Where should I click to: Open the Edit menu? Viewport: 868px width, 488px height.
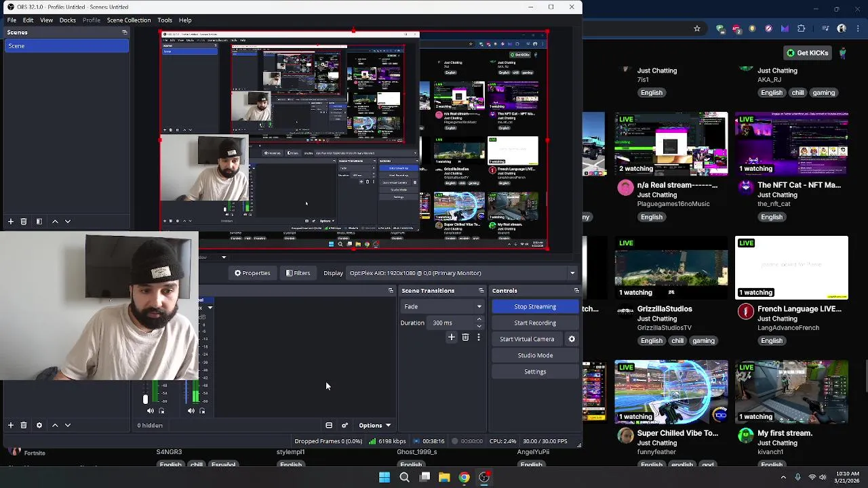pyautogui.click(x=28, y=20)
